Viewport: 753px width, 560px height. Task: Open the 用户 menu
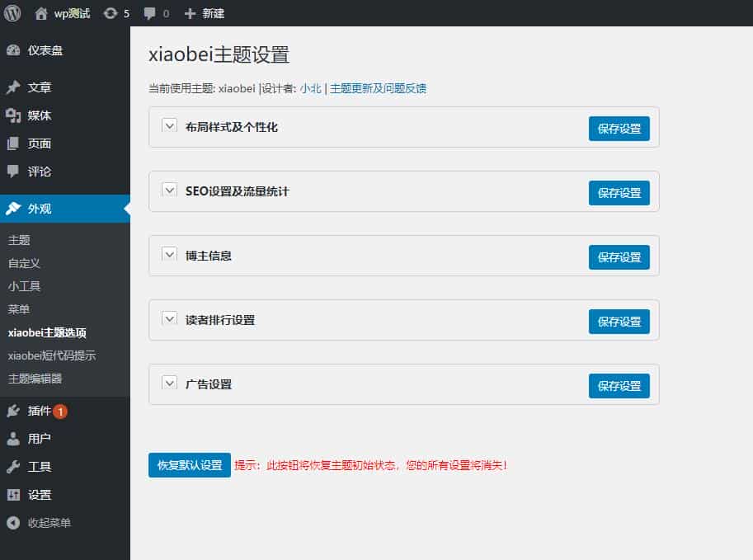(x=65, y=439)
